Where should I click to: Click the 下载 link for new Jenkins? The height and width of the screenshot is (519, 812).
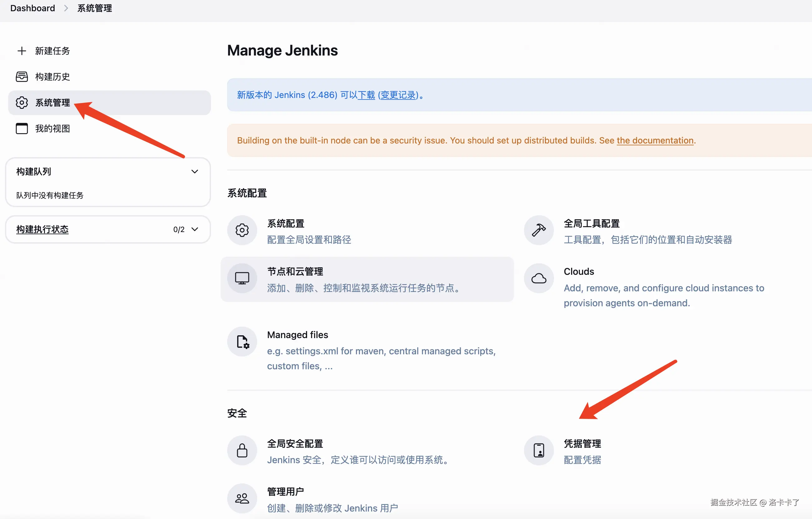tap(366, 95)
